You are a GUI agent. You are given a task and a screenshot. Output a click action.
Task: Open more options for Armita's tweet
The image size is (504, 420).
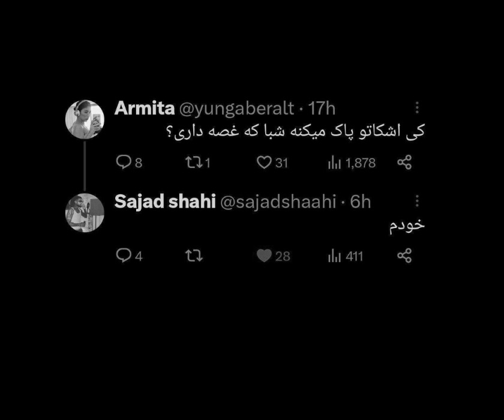(x=417, y=107)
